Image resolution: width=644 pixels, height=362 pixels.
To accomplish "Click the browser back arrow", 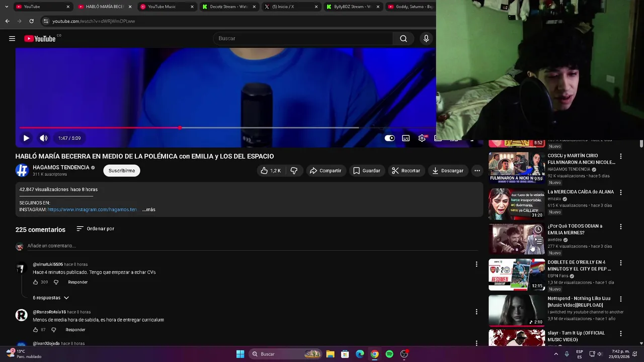I will [7, 21].
